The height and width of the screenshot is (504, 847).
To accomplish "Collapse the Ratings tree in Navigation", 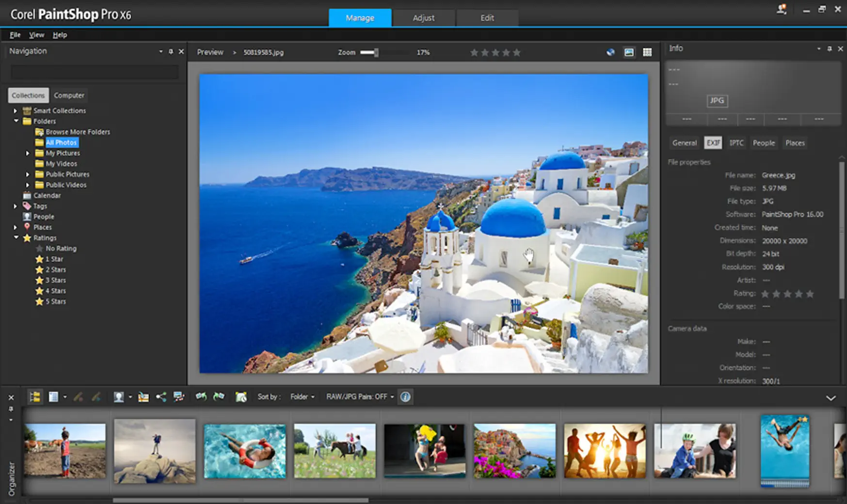I will 16,237.
